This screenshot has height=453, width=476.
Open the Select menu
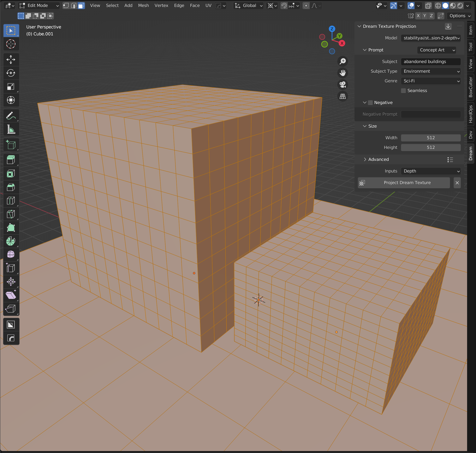[112, 6]
